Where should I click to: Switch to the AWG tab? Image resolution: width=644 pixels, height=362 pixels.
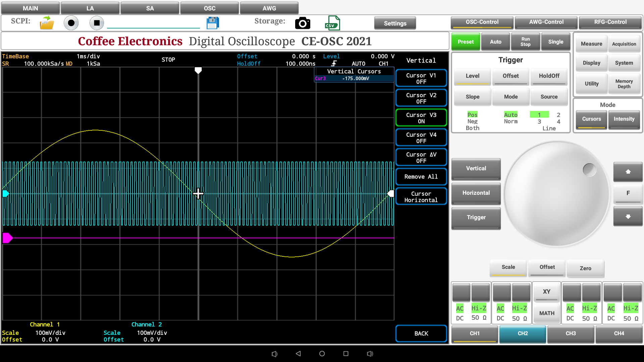point(269,8)
